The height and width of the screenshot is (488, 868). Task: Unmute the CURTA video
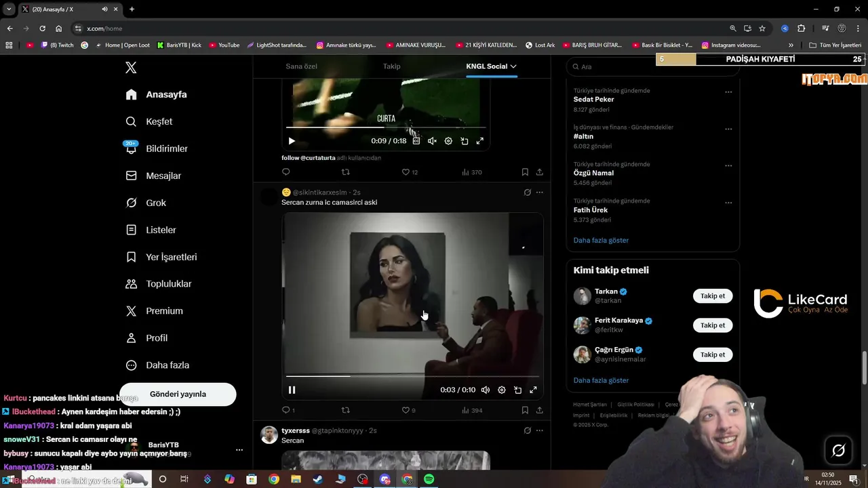point(432,141)
